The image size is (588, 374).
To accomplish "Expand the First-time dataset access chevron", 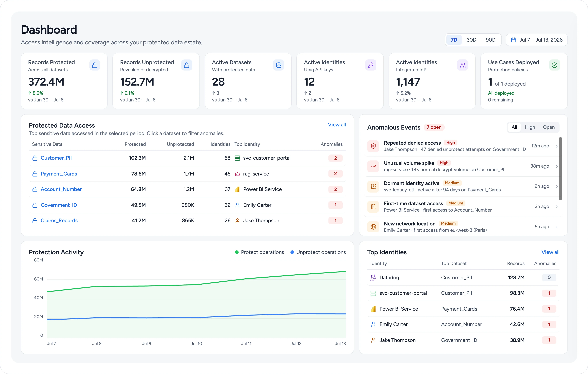I will 557,207.
